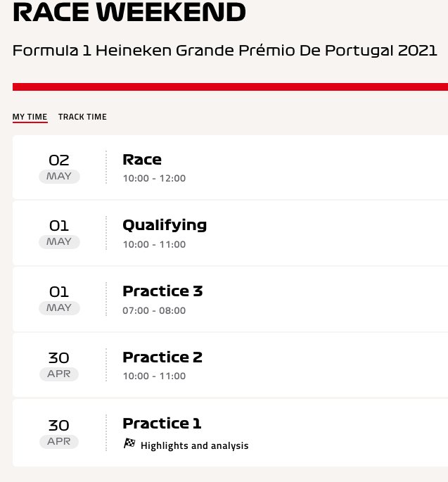Click the chequered flag icon under Practice 1
The width and height of the screenshot is (448, 482).
click(129, 444)
